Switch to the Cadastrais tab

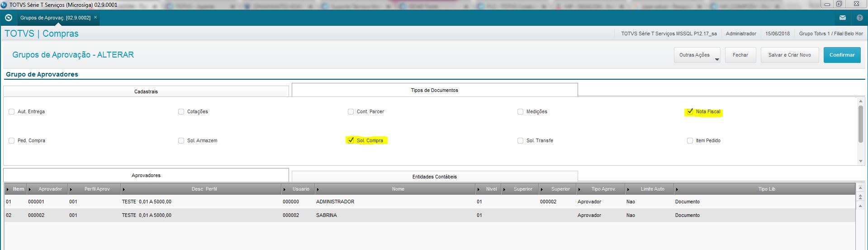point(146,91)
